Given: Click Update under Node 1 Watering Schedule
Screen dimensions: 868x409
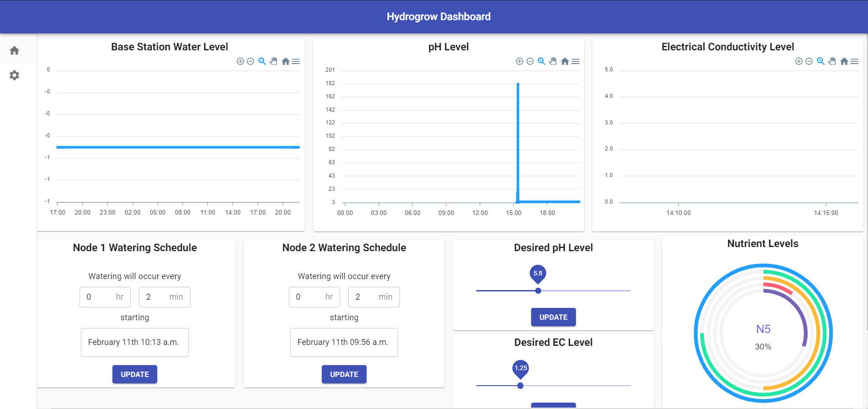Looking at the screenshot, I should [135, 374].
